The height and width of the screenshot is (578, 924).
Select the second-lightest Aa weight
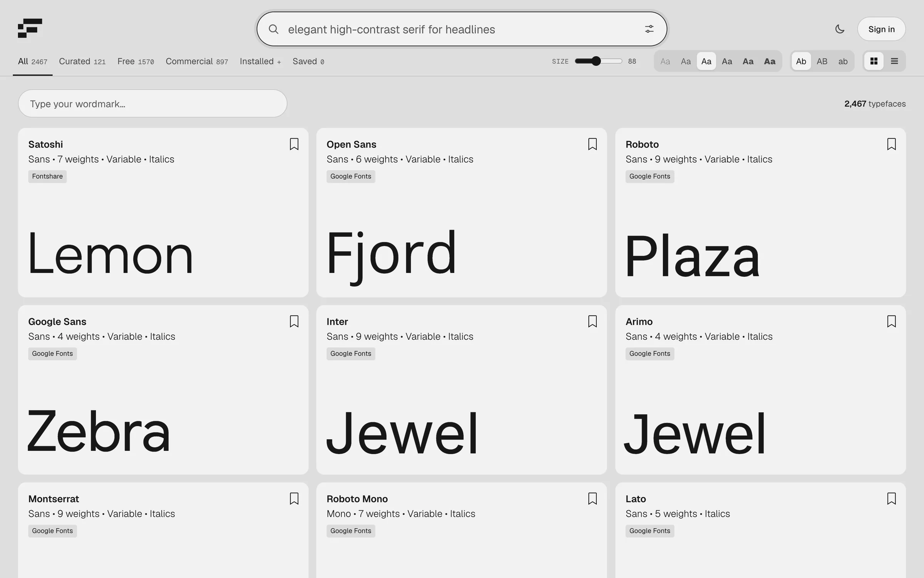coord(686,61)
